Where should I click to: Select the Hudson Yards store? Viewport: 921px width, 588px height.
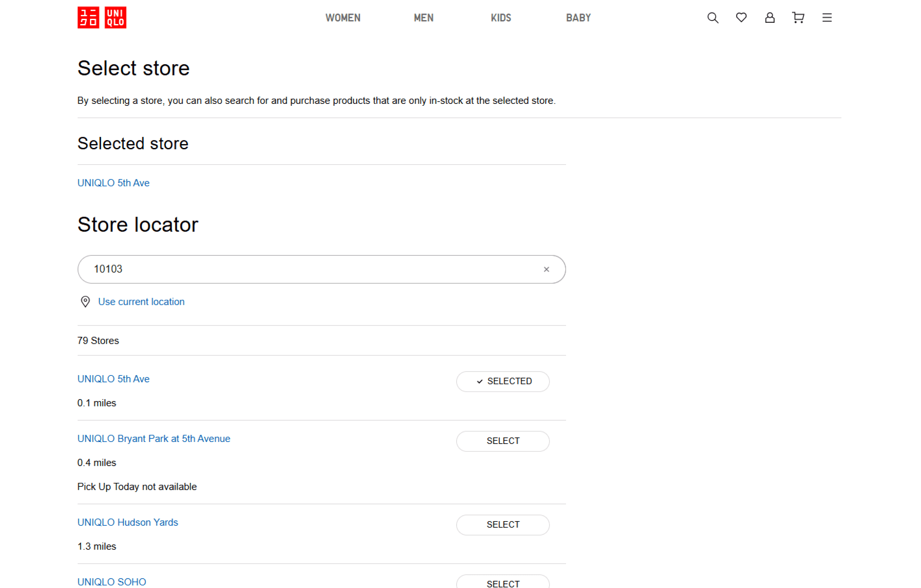(503, 524)
